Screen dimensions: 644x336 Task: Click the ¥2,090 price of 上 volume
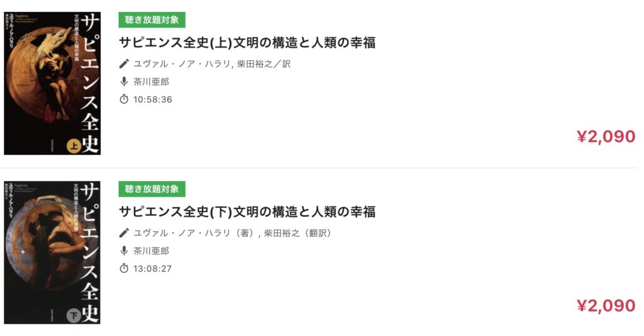tap(606, 137)
